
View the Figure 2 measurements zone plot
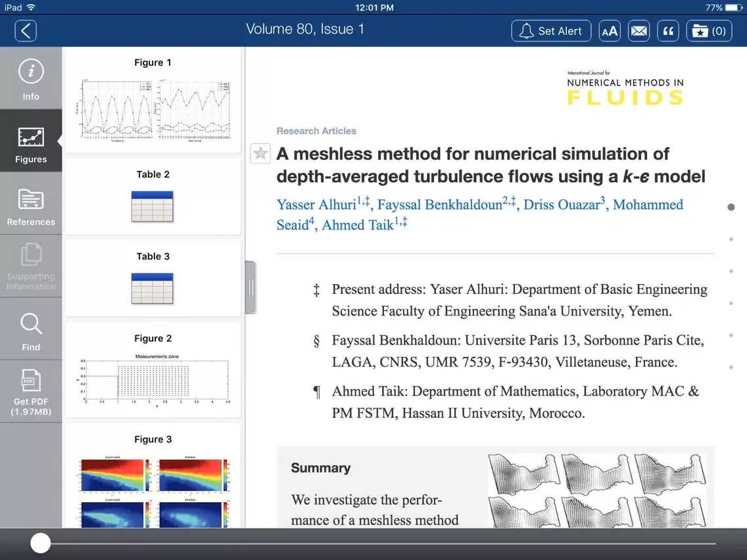(x=153, y=379)
